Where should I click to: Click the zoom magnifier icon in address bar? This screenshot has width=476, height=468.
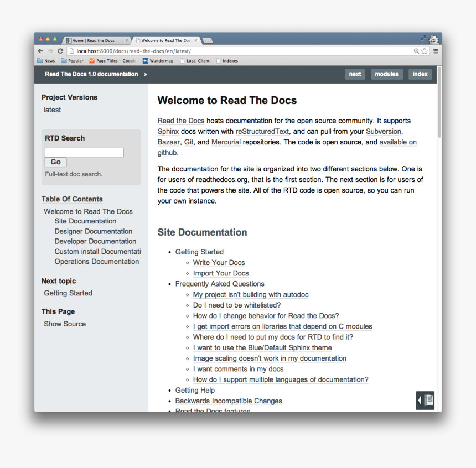click(x=416, y=51)
